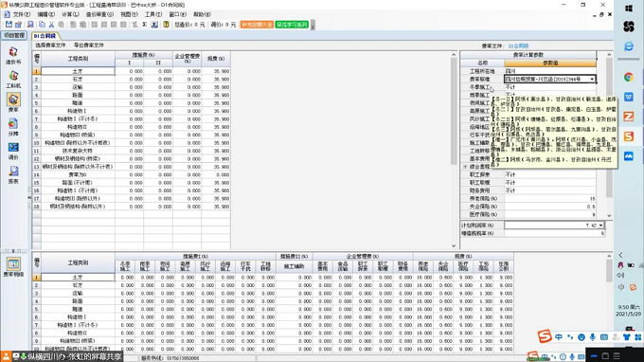Click the 选择费率文件 button
644x362 pixels.
(x=50, y=45)
